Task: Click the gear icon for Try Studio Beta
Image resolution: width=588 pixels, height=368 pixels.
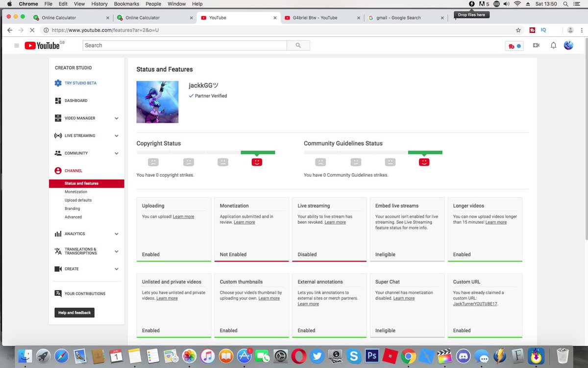Action: (58, 83)
